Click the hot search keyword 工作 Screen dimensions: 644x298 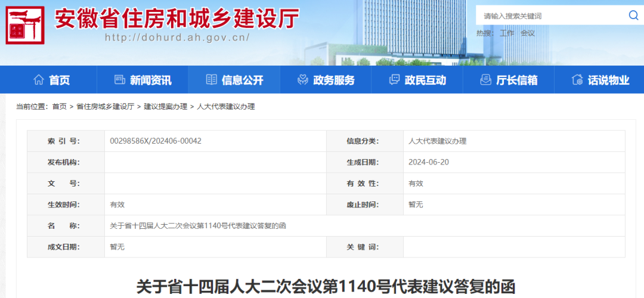[507, 33]
